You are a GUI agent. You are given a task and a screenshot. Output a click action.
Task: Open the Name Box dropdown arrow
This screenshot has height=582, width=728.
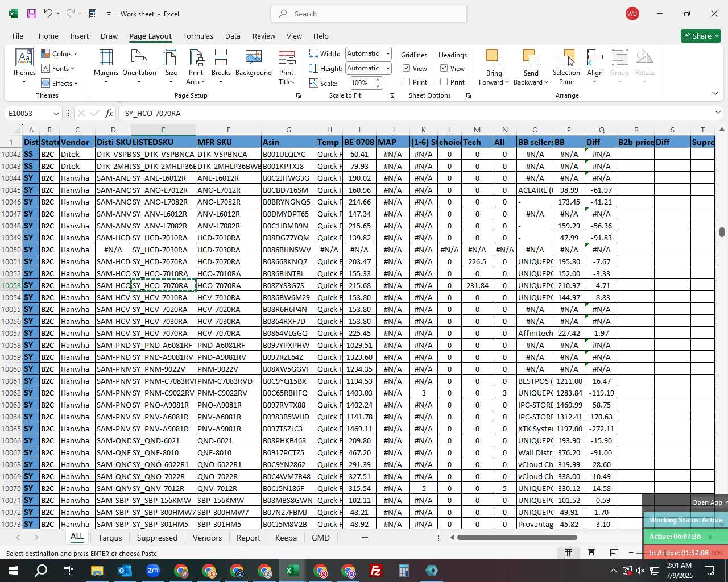point(56,113)
